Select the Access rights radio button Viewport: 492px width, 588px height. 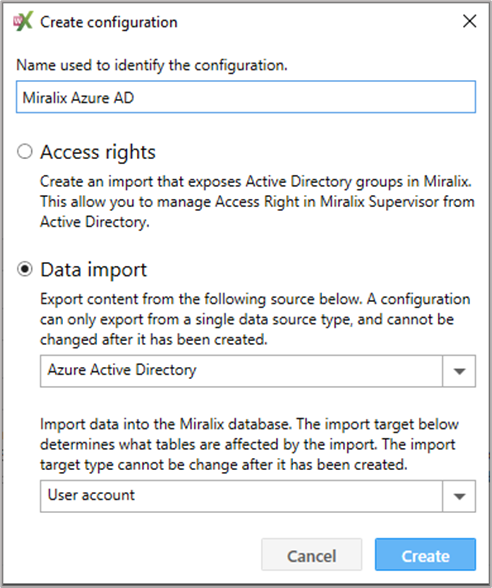(25, 152)
